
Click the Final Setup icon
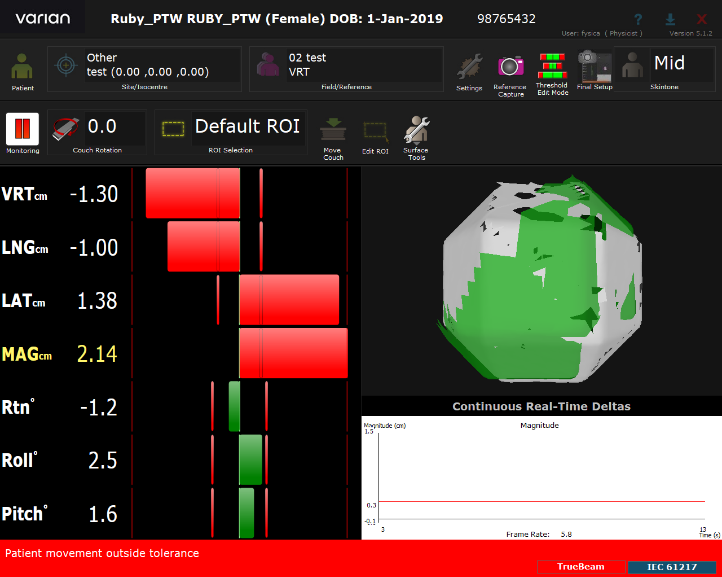[x=594, y=67]
